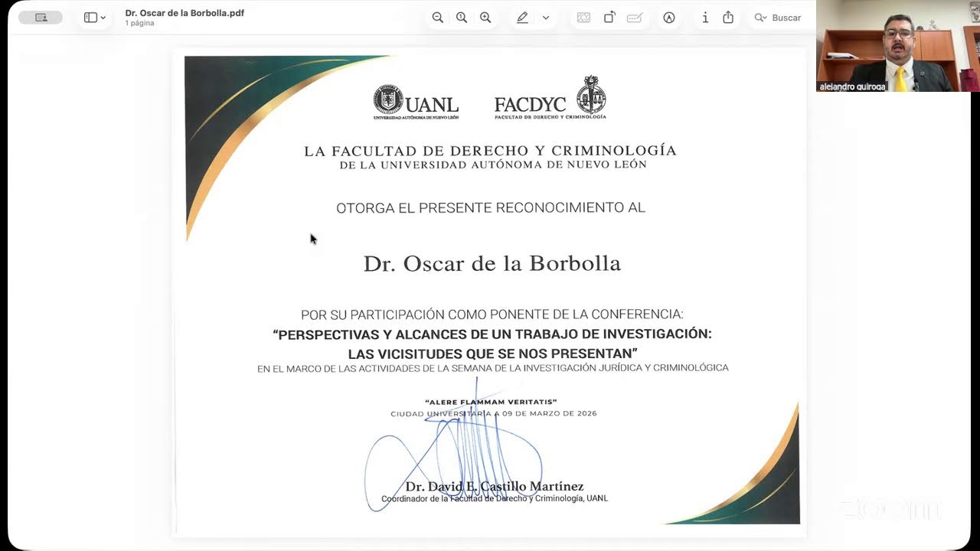980x551 pixels.
Task: Show the Markup toolbar
Action: click(x=669, y=18)
